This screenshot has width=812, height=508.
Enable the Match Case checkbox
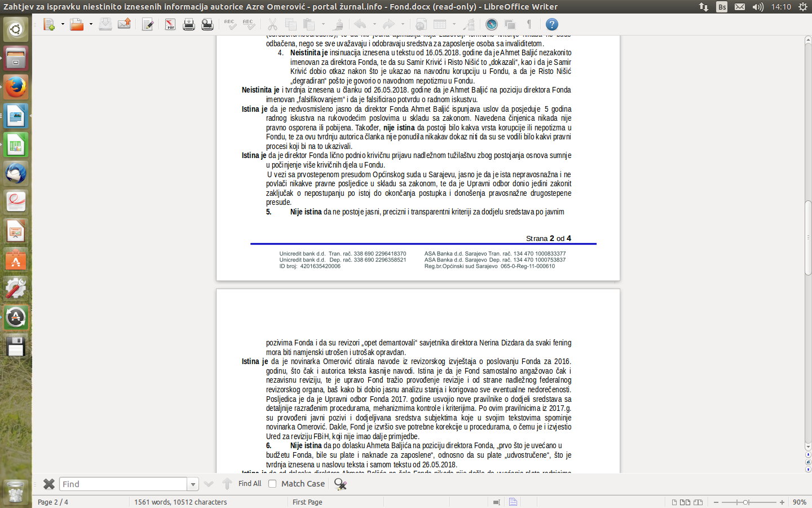[272, 484]
